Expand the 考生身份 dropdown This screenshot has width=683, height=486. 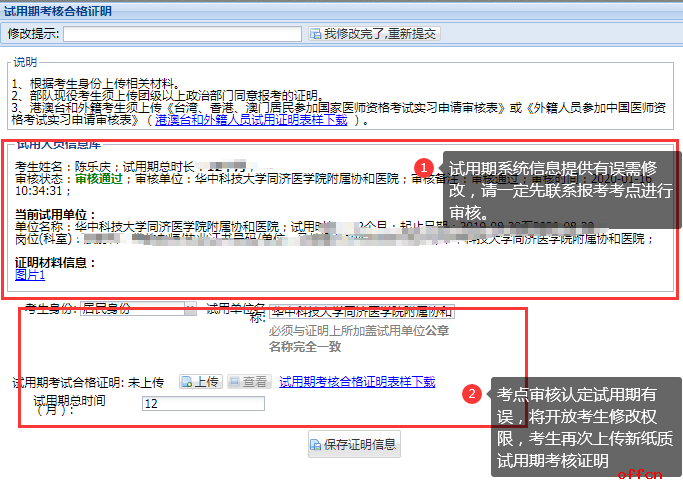pyautogui.click(x=190, y=309)
